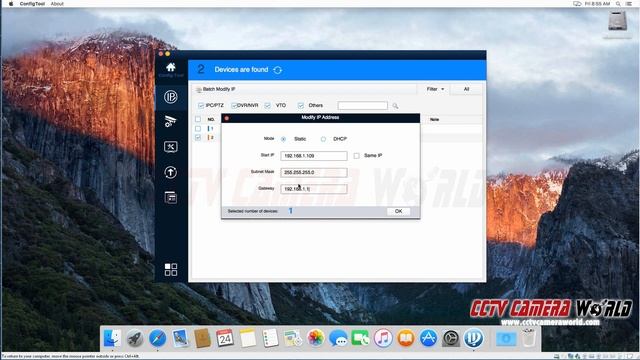This screenshot has height=360, width=640.
Task: Open Contacts from the Dock
Action: point(202,338)
